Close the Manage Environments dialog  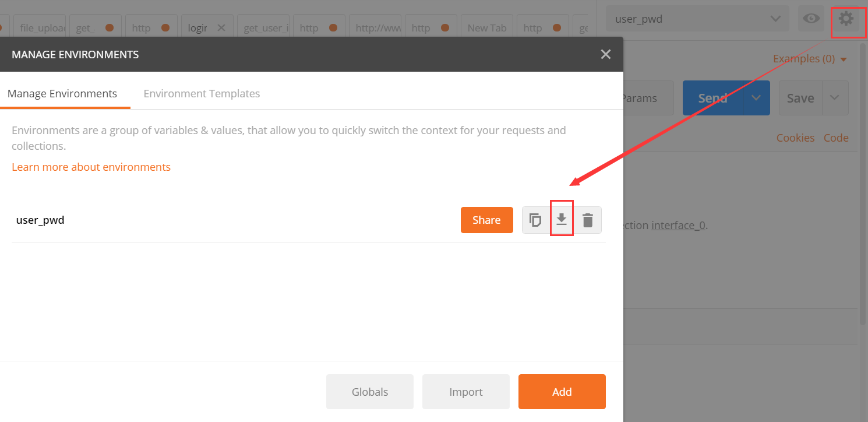click(x=606, y=54)
